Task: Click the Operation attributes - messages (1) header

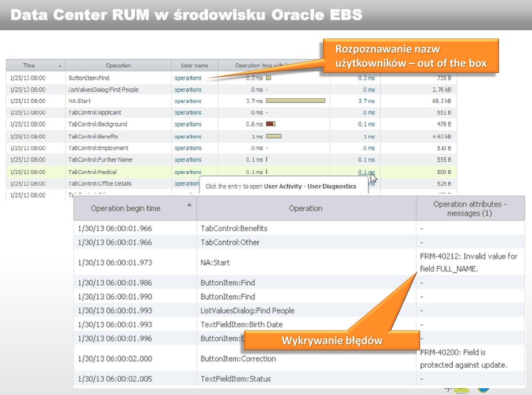Action: (x=470, y=208)
